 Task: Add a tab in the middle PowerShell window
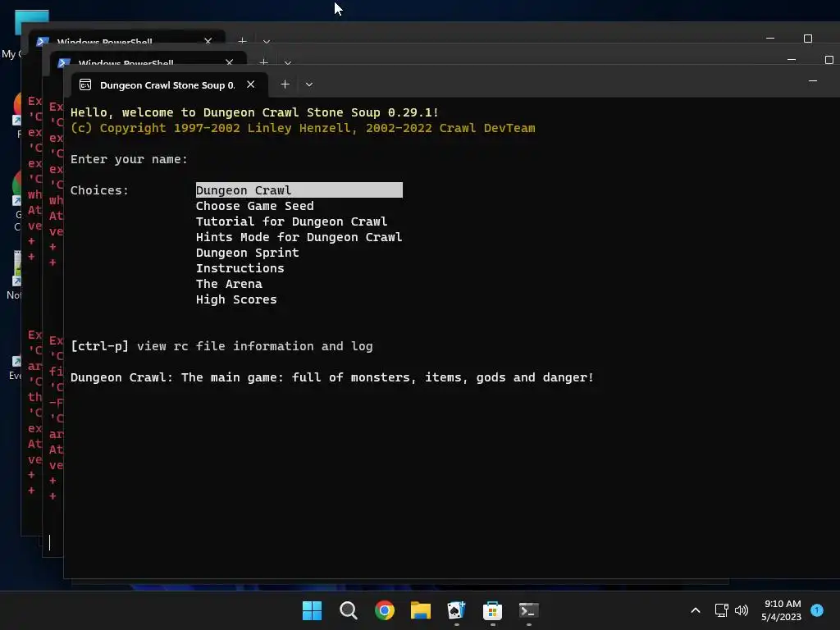pos(263,62)
